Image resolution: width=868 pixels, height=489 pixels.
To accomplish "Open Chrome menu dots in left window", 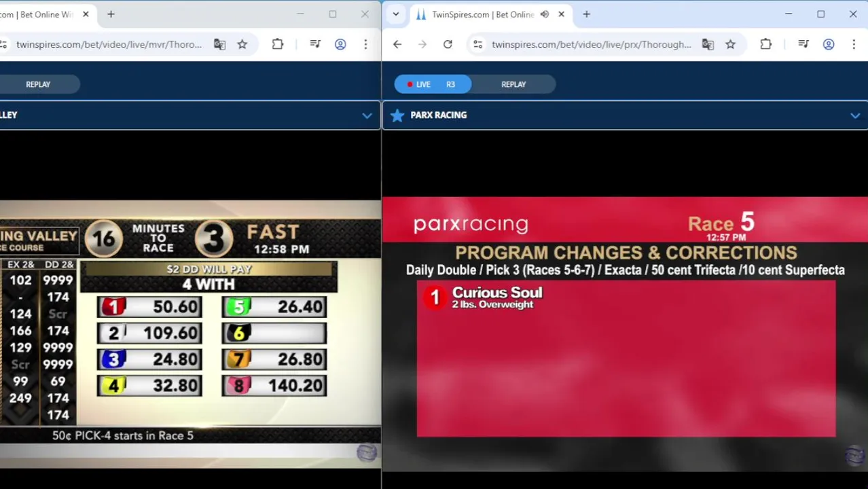I will click(365, 44).
